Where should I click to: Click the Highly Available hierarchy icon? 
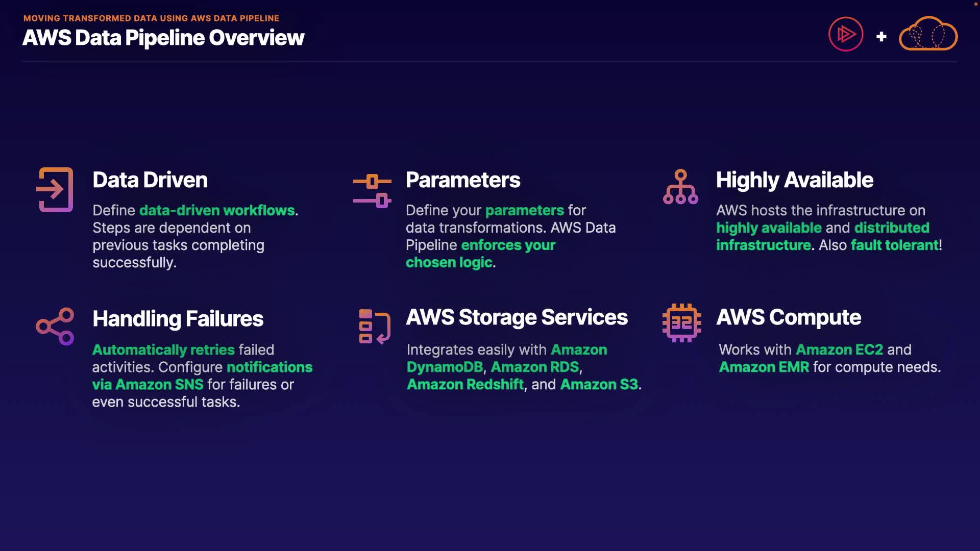680,187
